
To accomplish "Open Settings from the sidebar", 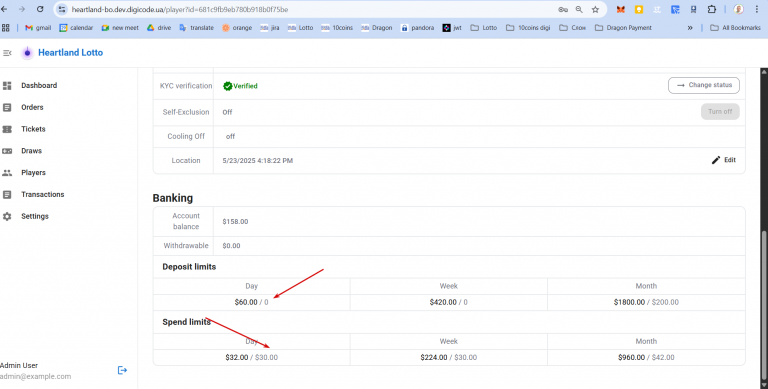I will point(34,216).
